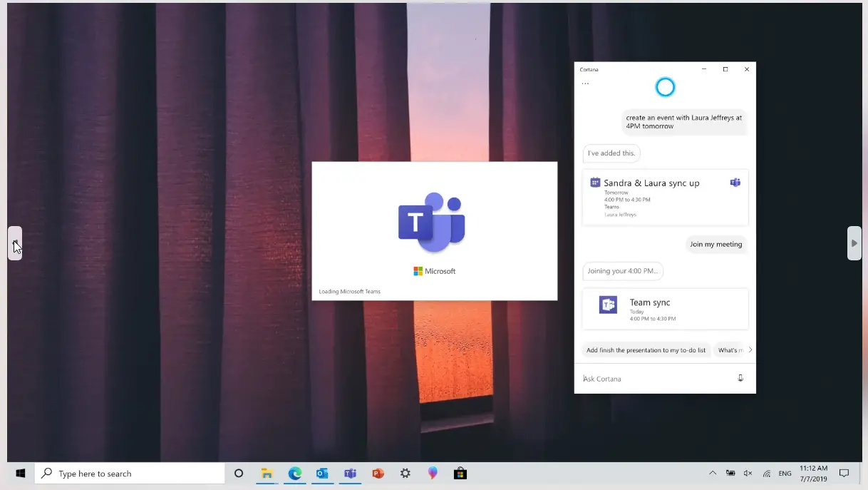Click the previous slide arrow on the left edge

point(15,243)
